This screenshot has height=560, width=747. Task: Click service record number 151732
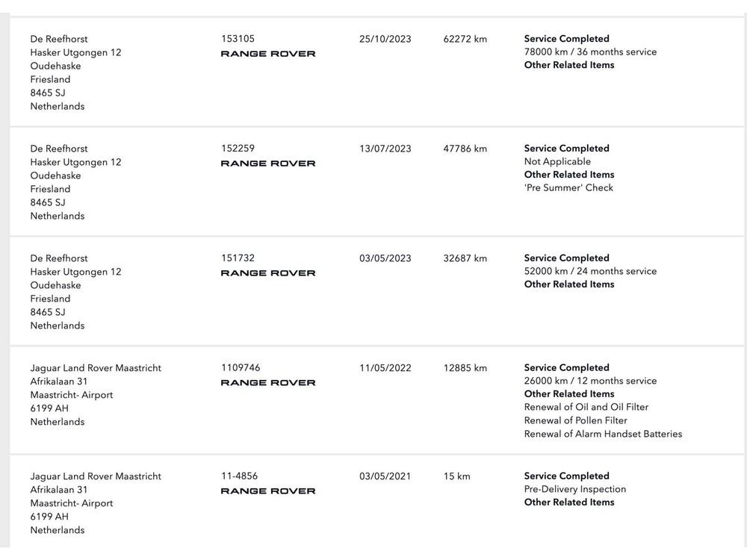tap(238, 258)
